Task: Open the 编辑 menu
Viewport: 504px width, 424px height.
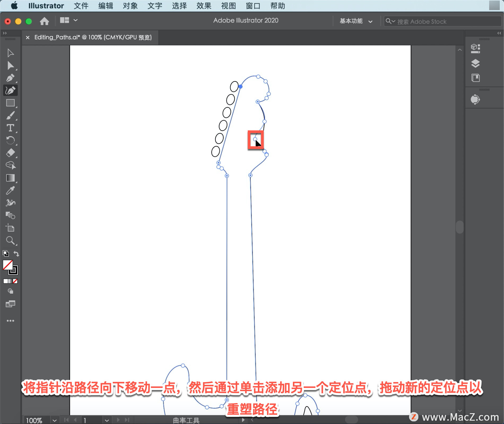Action: 106,6
